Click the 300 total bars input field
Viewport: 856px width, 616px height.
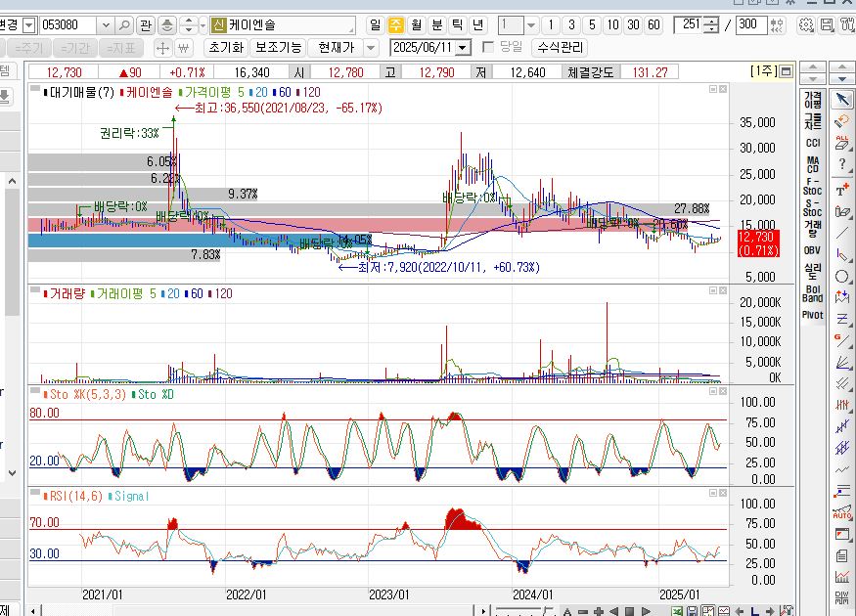tap(751, 25)
